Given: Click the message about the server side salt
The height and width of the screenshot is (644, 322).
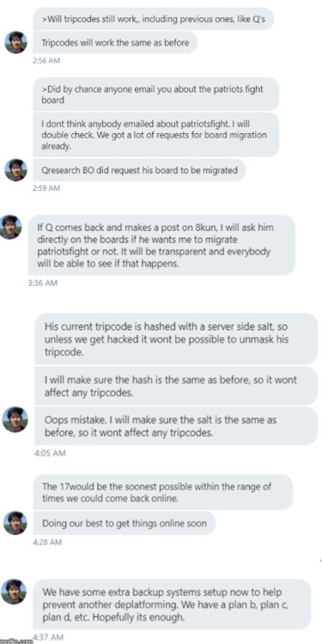Looking at the screenshot, I should point(176,339).
